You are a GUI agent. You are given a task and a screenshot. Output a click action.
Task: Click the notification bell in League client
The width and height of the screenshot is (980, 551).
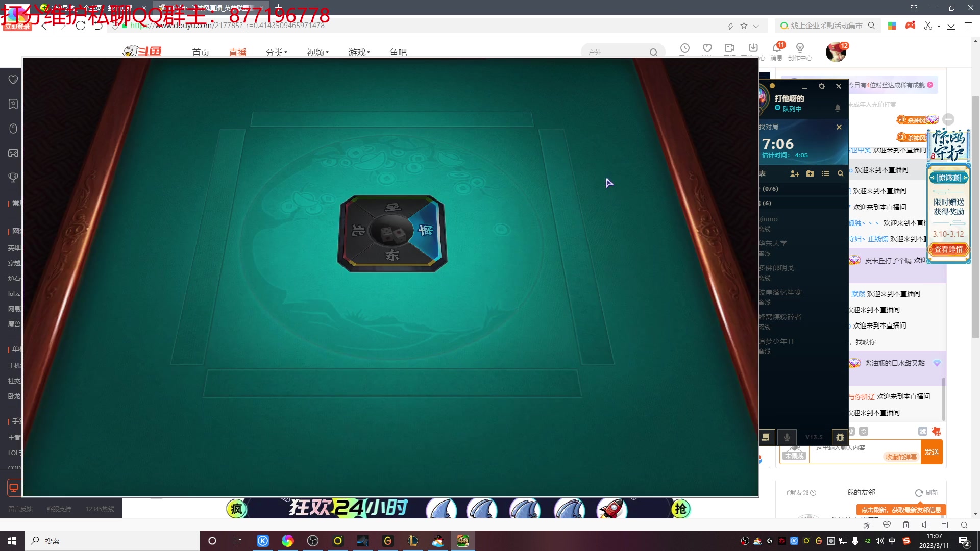pos(838,108)
